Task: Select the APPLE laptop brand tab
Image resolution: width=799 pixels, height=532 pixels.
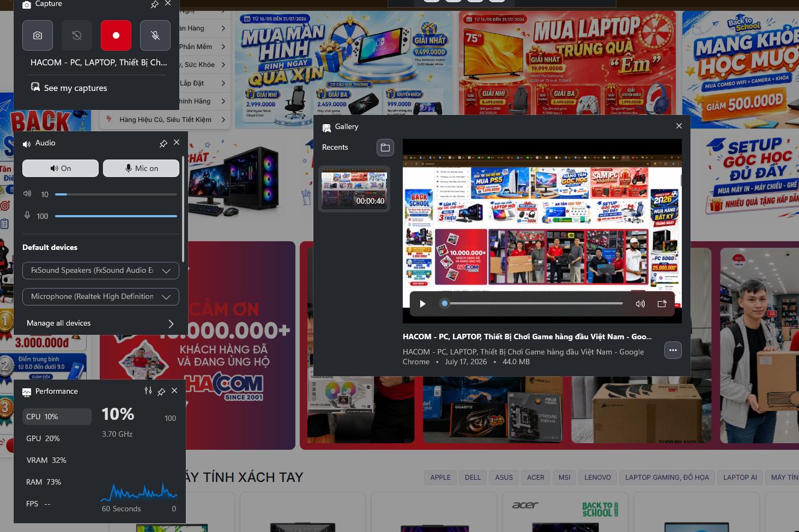Action: 440,478
